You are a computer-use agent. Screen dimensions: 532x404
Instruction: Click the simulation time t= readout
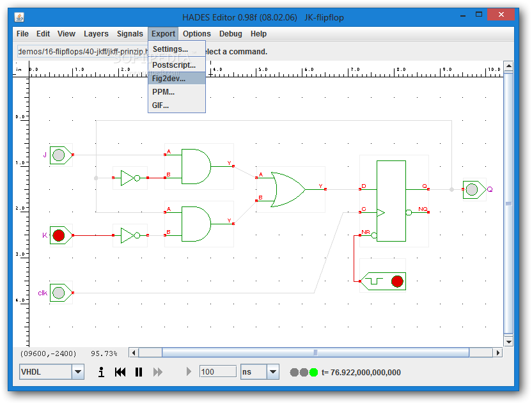(x=361, y=373)
